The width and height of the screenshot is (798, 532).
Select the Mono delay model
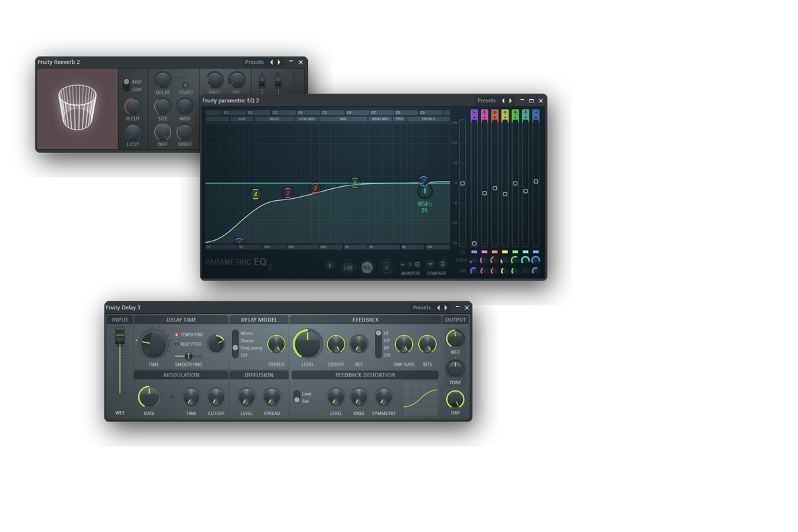pyautogui.click(x=247, y=333)
